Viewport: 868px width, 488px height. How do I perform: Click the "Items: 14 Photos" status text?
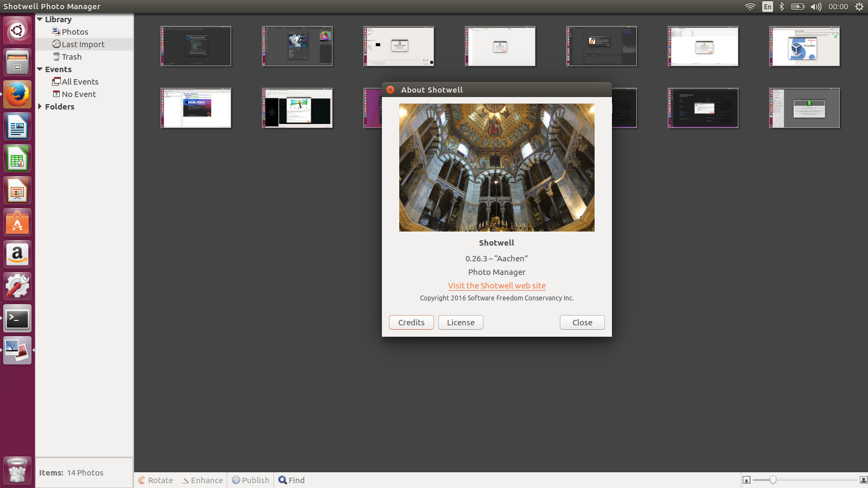point(71,473)
